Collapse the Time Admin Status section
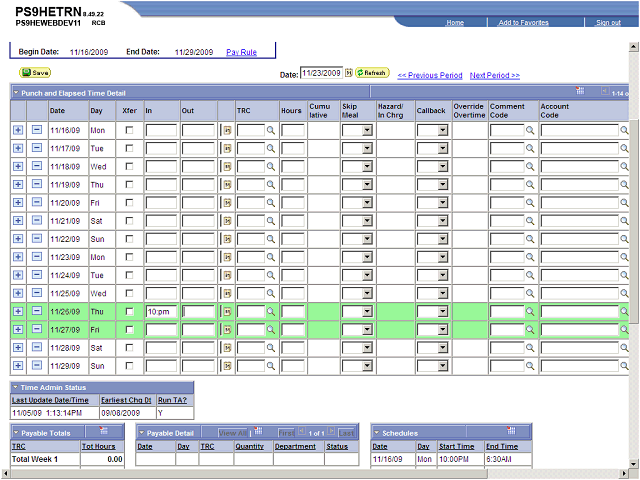 [x=16, y=386]
